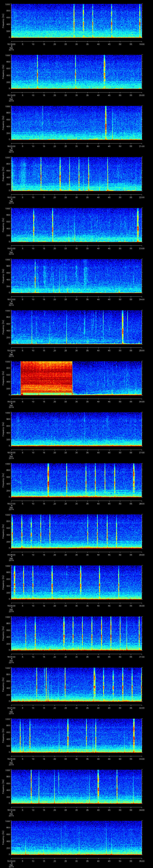
Task: Open the quiet 18:26 spectrogram panel
Action: (x=76, y=429)
